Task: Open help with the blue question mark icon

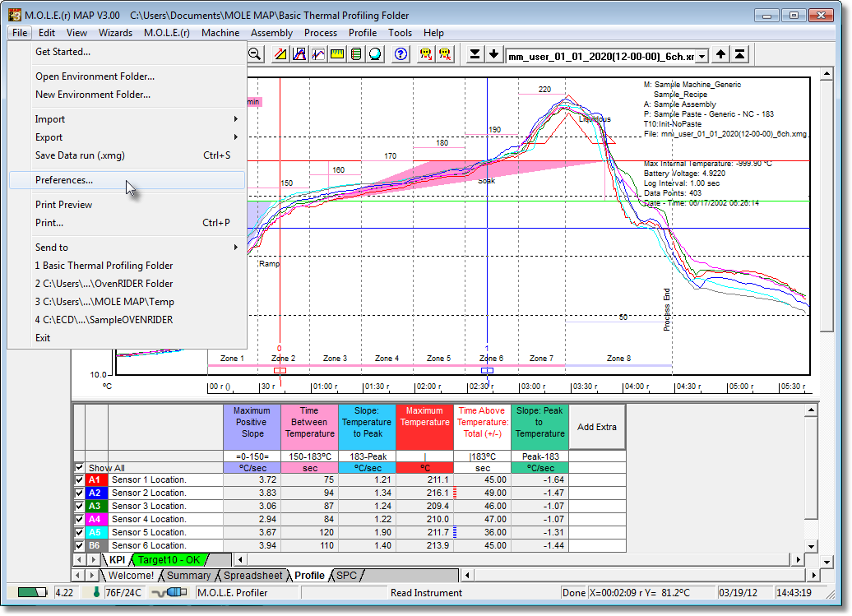Action: point(401,53)
